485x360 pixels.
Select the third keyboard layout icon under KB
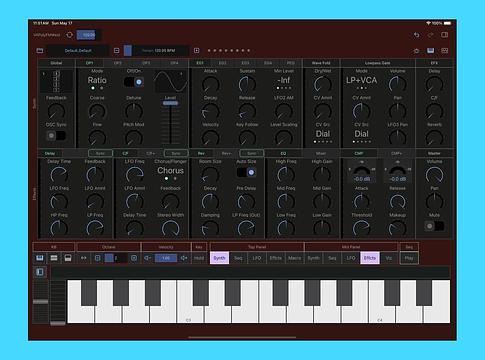click(68, 258)
